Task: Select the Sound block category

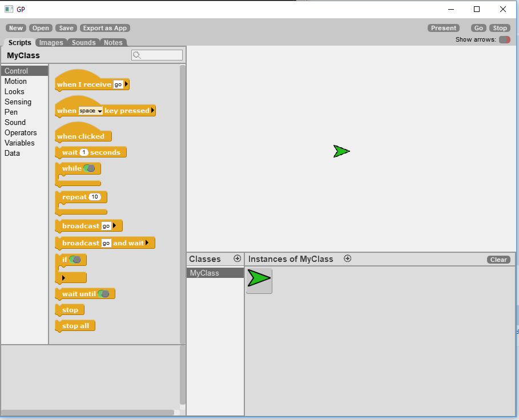Action: 25,122
